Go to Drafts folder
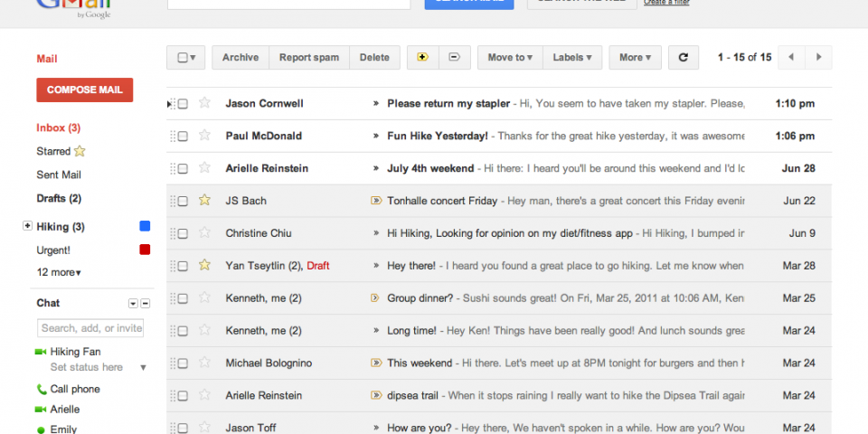This screenshot has height=434, width=868. point(59,198)
